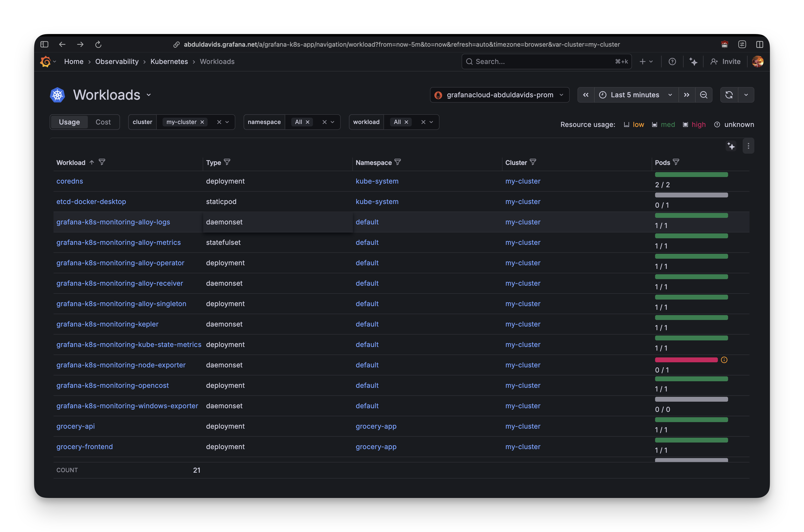Click the search bar magnifier icon

pyautogui.click(x=469, y=62)
